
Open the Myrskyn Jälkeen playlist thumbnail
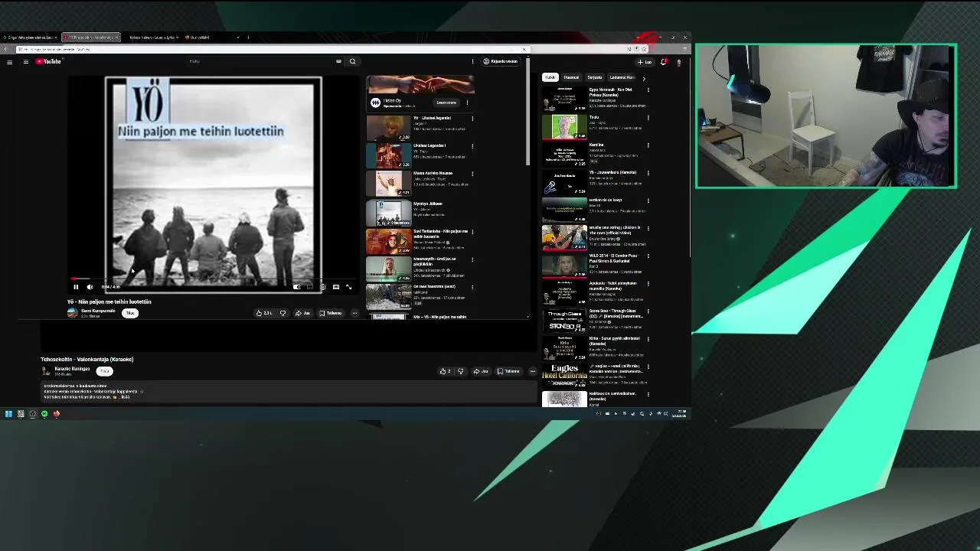(389, 212)
